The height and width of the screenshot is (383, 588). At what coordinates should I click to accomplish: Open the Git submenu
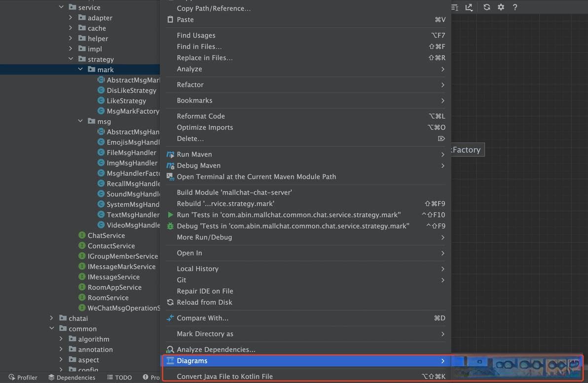tap(306, 280)
